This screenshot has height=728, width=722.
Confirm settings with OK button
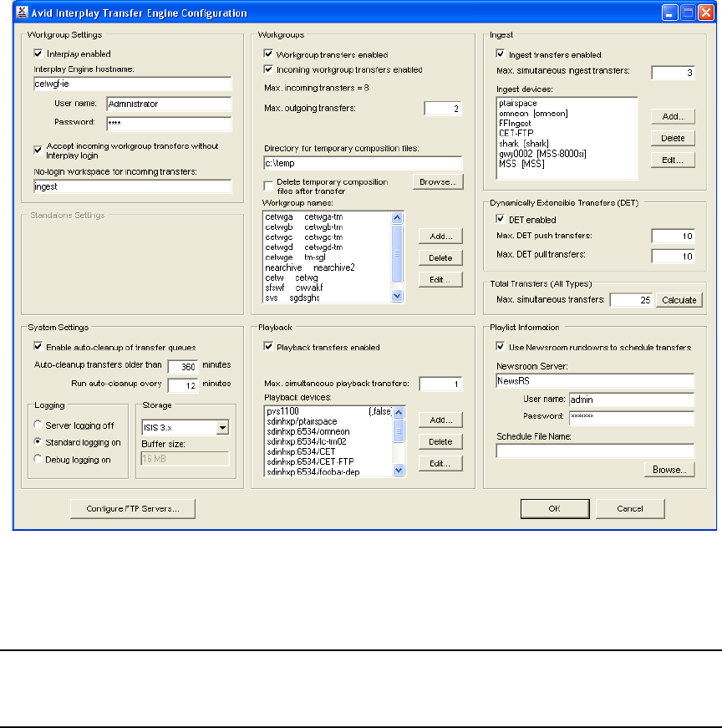pos(555,508)
